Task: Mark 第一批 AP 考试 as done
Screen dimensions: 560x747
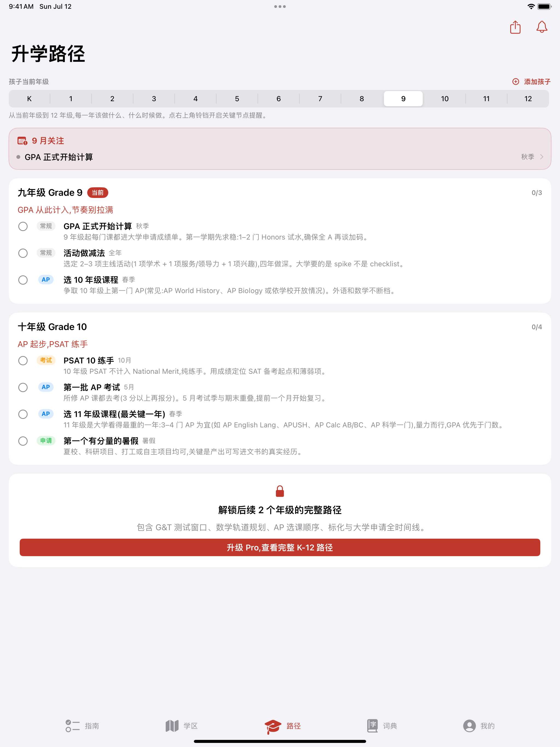Action: [23, 387]
